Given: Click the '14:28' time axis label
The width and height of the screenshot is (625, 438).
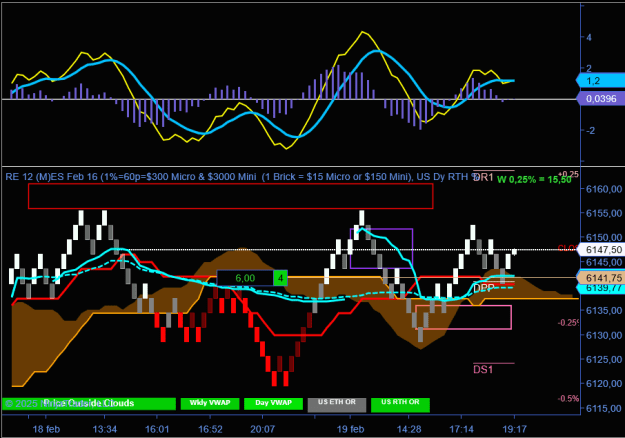Looking at the screenshot, I should pyautogui.click(x=409, y=429).
